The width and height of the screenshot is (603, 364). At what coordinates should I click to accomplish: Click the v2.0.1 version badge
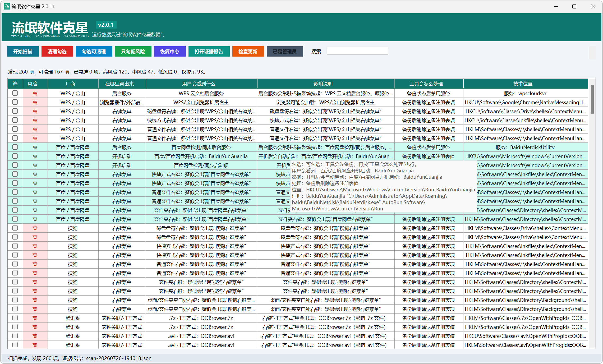(106, 25)
